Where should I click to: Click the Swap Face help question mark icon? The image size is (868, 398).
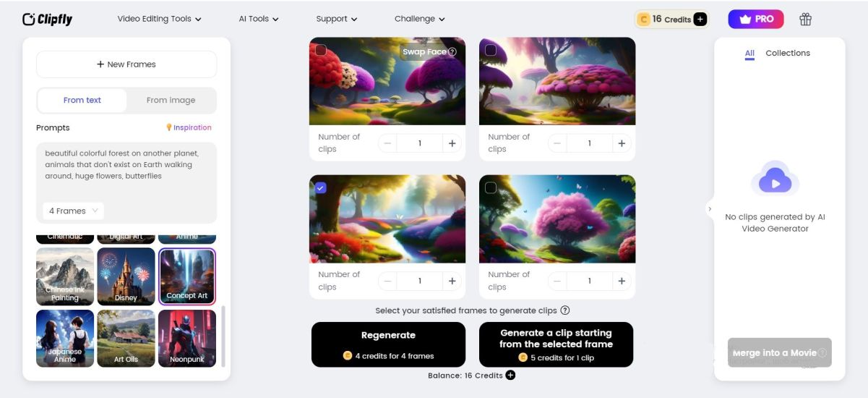tap(452, 52)
